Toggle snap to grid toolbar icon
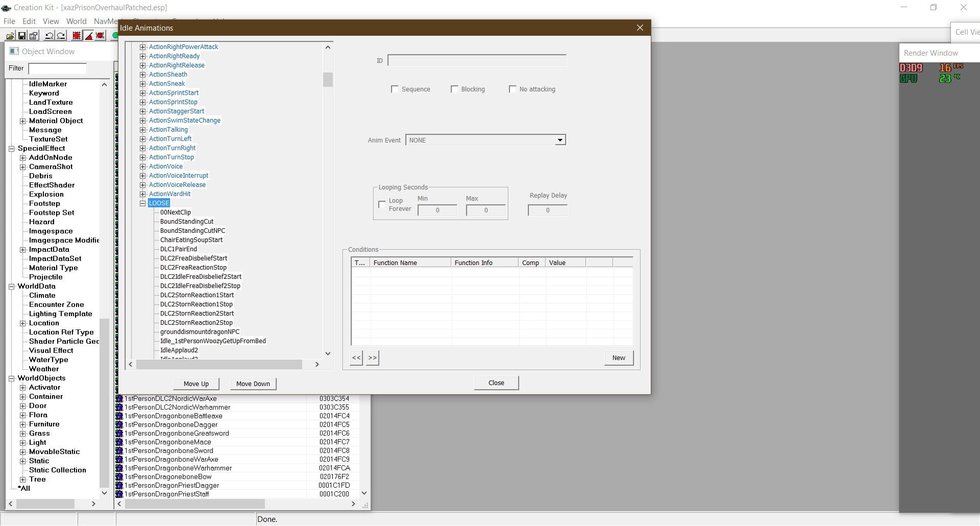Image resolution: width=980 pixels, height=526 pixels. click(77, 36)
